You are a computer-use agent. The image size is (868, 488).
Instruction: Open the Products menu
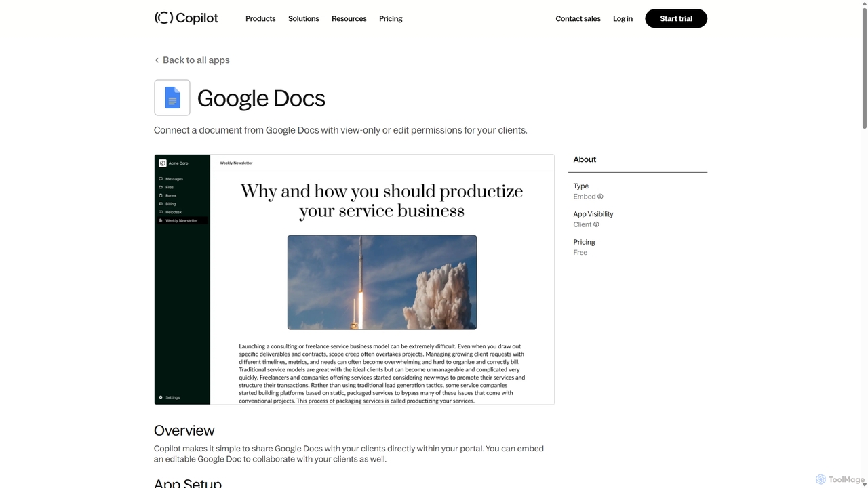pos(260,19)
